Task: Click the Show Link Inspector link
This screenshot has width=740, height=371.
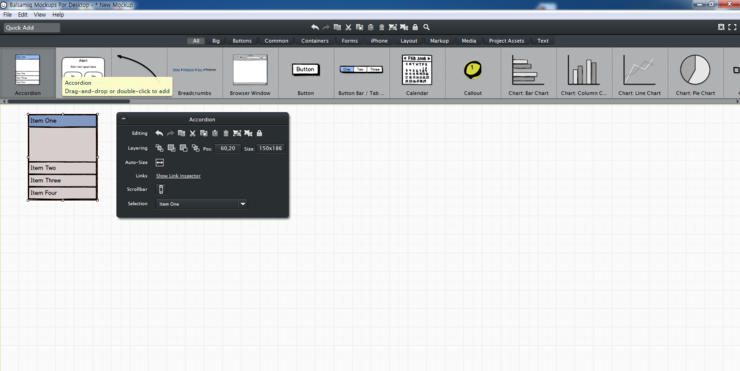Action: coord(178,176)
